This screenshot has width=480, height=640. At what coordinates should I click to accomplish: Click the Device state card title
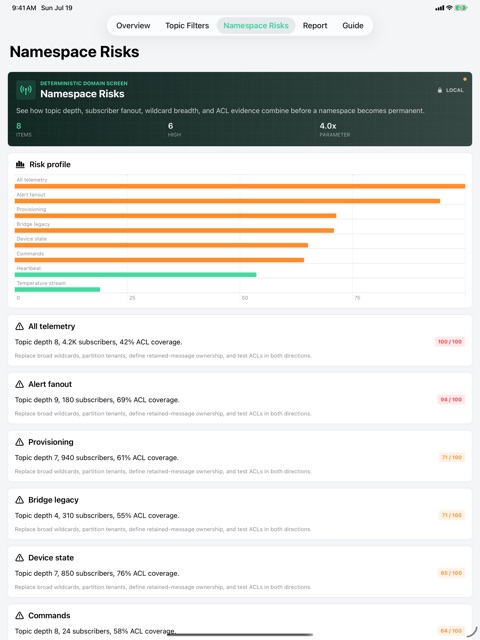tap(51, 558)
